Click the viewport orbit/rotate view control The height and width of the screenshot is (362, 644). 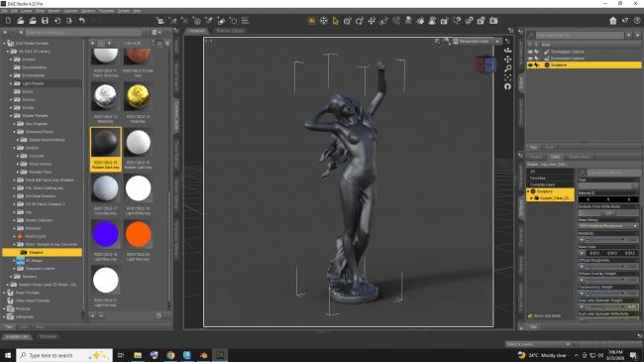(507, 50)
